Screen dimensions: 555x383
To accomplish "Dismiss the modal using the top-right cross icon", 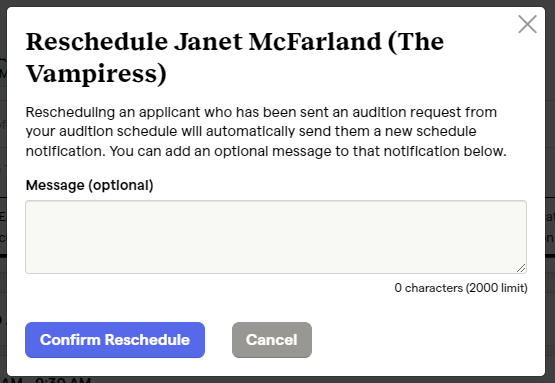I will tap(527, 24).
